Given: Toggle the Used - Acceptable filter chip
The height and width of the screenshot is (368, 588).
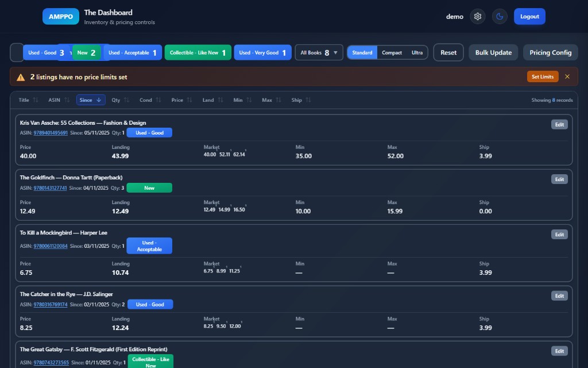Looking at the screenshot, I should point(133,52).
